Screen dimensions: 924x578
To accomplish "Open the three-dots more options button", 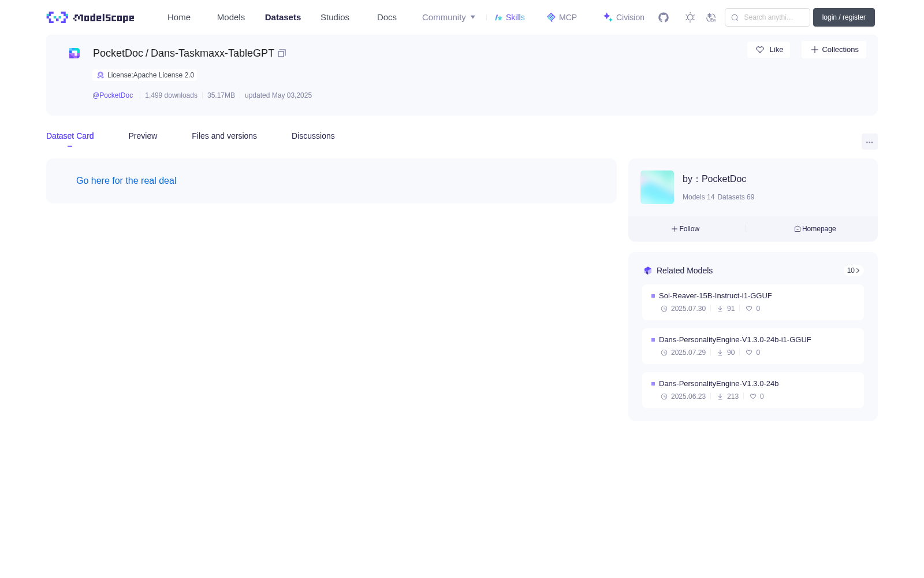I will [x=870, y=142].
